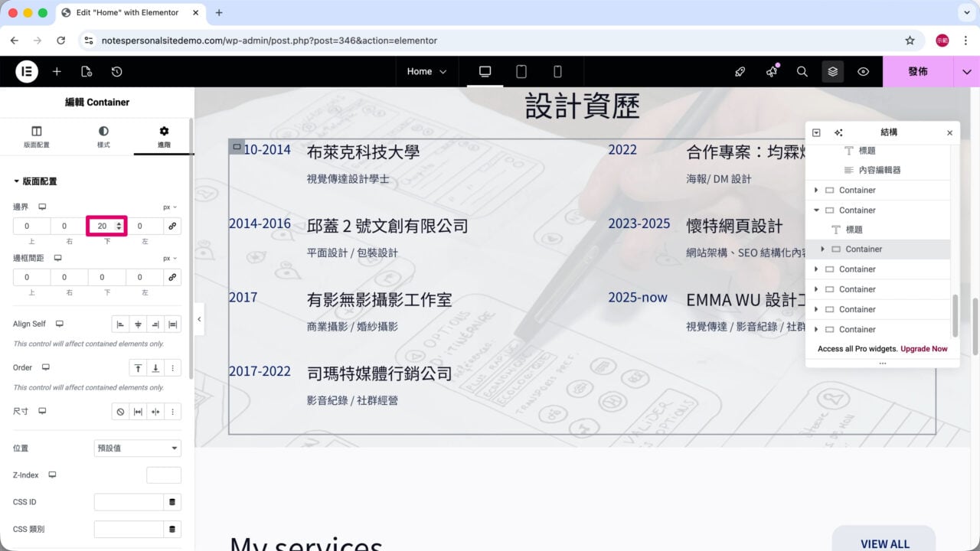
Task: Open custom Order more options
Action: coord(173,368)
